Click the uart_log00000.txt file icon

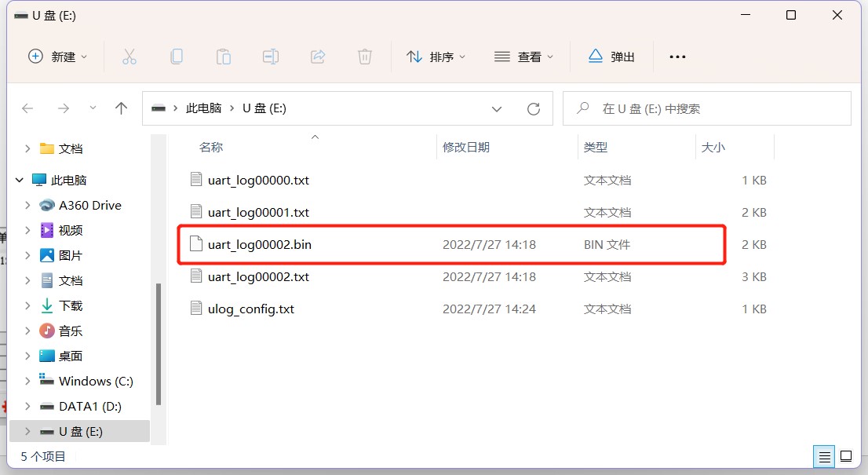pos(196,179)
